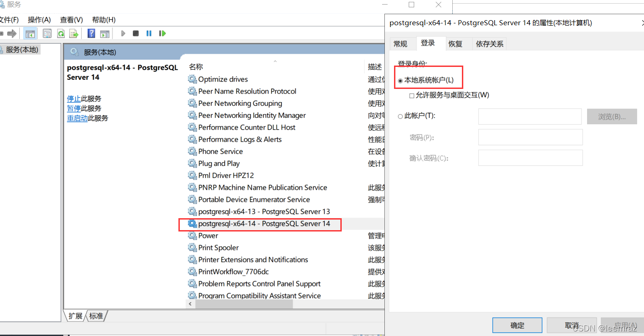Click the 密码(P) input field
644x336 pixels.
pyautogui.click(x=530, y=137)
